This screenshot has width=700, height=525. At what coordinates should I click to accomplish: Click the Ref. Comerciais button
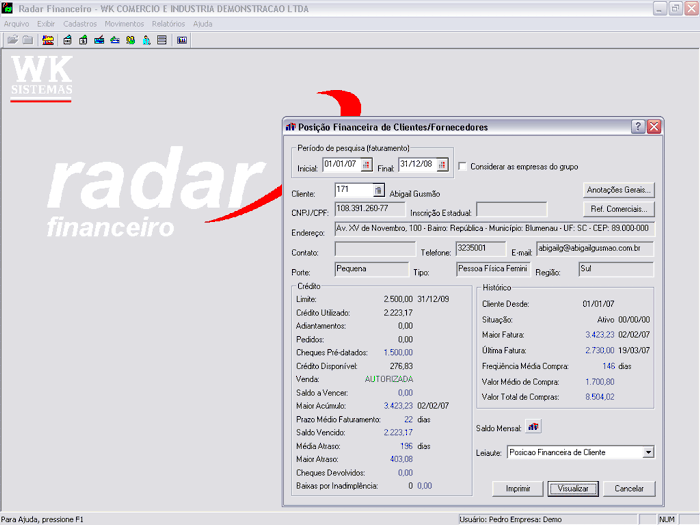pos(619,210)
